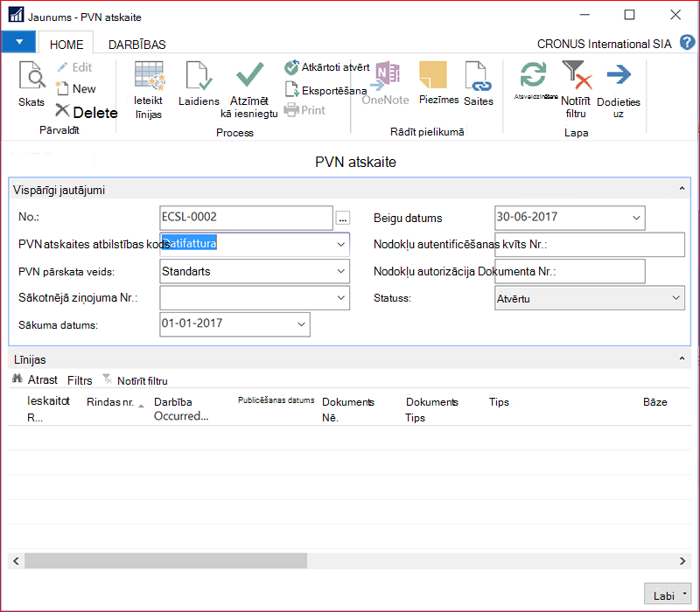Collapse the Vispārīgi jautājumi section
The height and width of the screenshot is (612, 700).
(682, 189)
